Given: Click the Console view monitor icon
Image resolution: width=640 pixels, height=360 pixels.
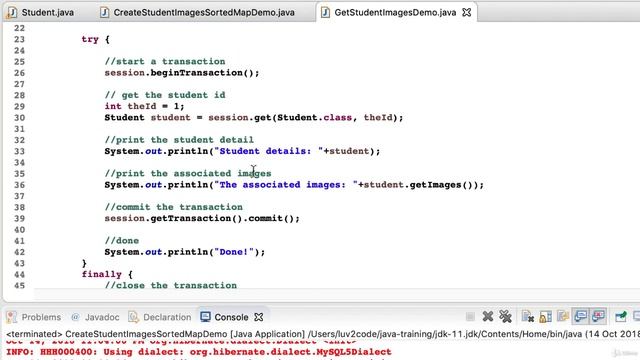Looking at the screenshot, I should [205, 317].
